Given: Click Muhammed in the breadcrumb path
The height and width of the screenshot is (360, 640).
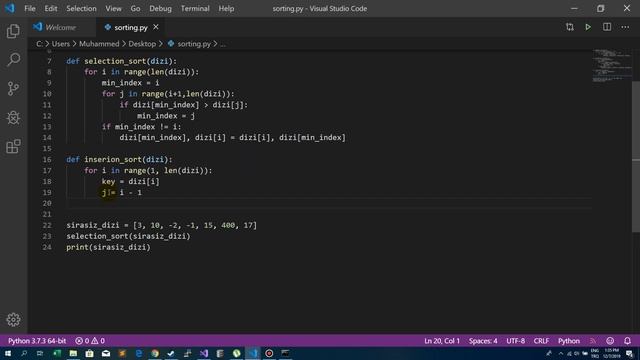Looking at the screenshot, I should 99,44.
